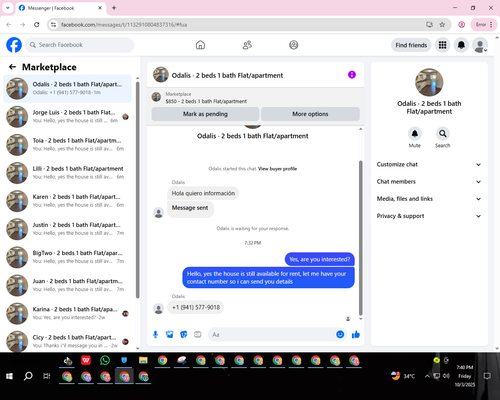This screenshot has width=500, height=400.
Task: Open the Facebook home logo
Action: pos(14,45)
